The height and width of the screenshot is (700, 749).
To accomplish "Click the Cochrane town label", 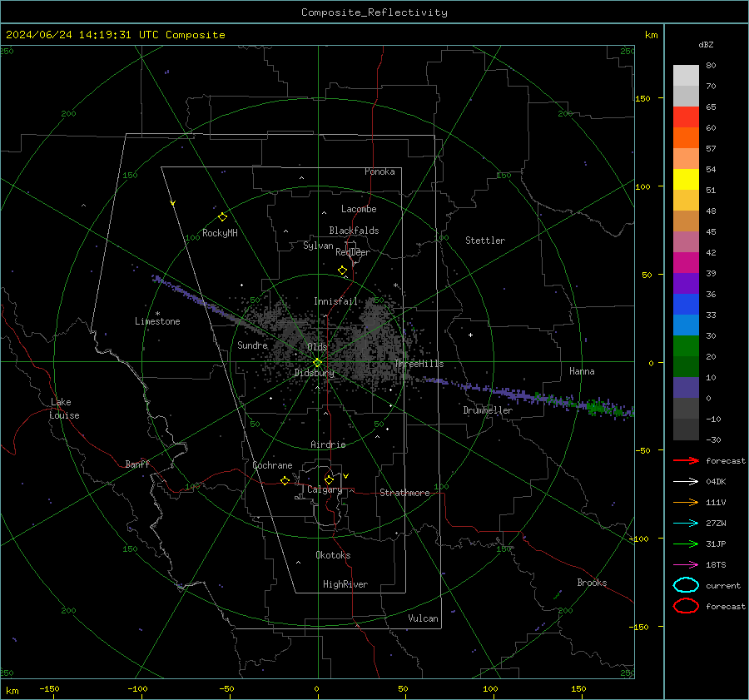I will tap(272, 465).
